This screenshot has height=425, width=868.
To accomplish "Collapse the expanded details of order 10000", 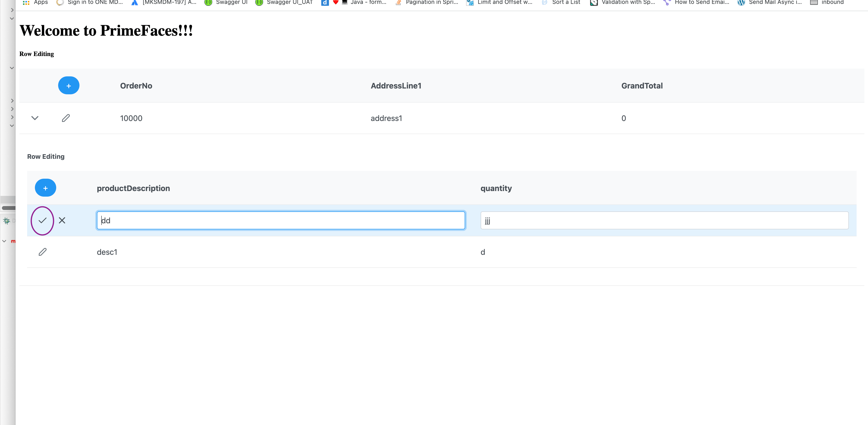I will pyautogui.click(x=35, y=118).
